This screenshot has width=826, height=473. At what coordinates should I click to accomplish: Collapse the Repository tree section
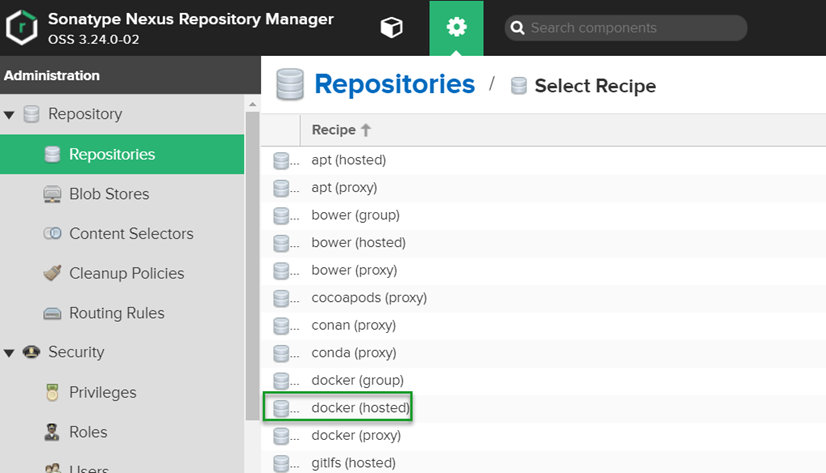pyautogui.click(x=9, y=115)
